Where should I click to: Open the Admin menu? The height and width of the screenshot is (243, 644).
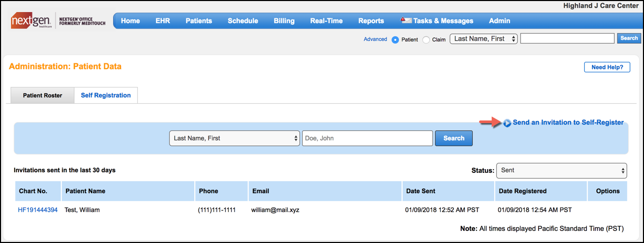point(499,21)
